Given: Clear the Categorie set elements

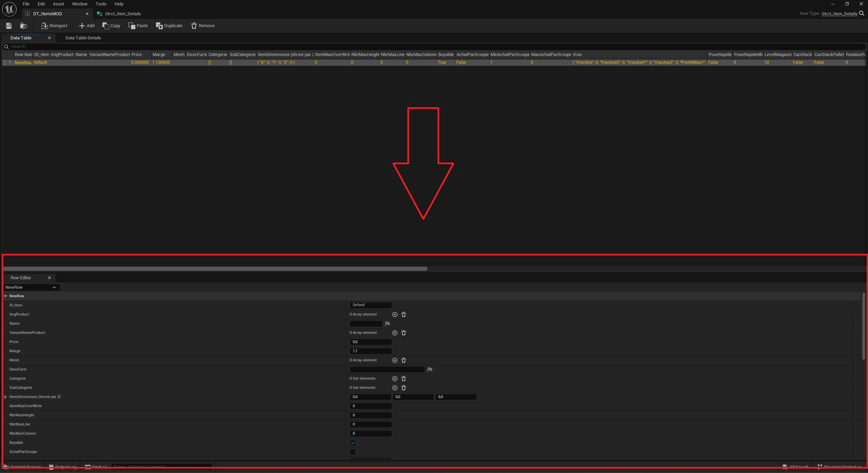Looking at the screenshot, I should coord(404,379).
